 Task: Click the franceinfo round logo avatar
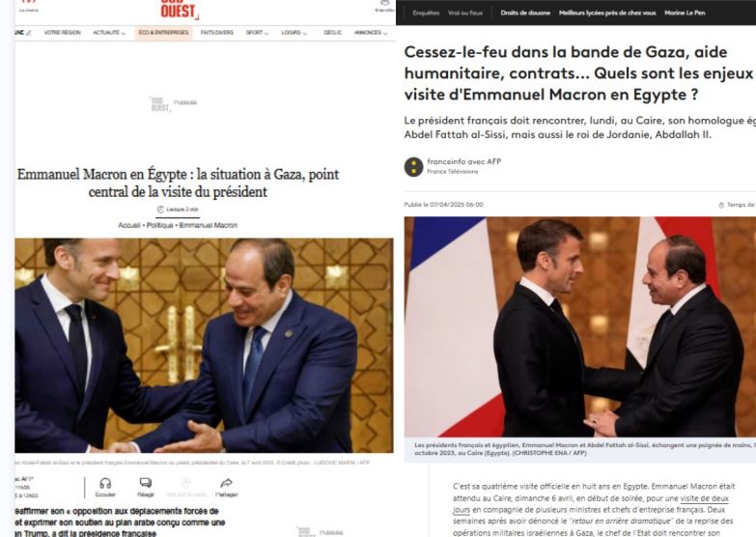click(413, 167)
